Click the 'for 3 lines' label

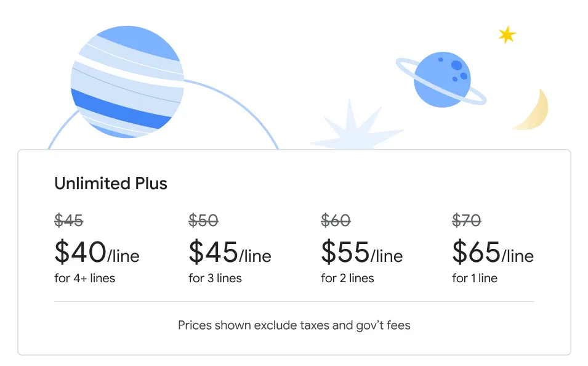pyautogui.click(x=215, y=278)
